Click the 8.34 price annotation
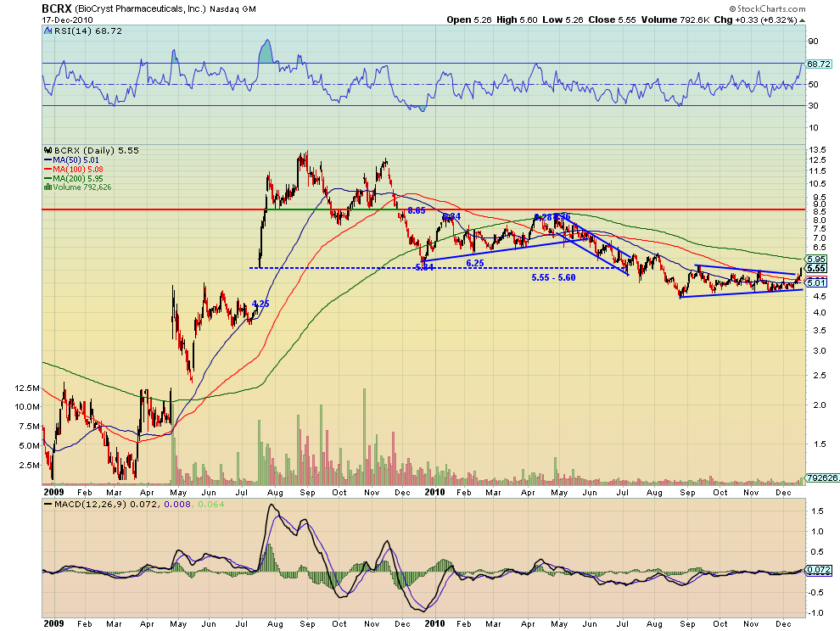 click(x=451, y=216)
